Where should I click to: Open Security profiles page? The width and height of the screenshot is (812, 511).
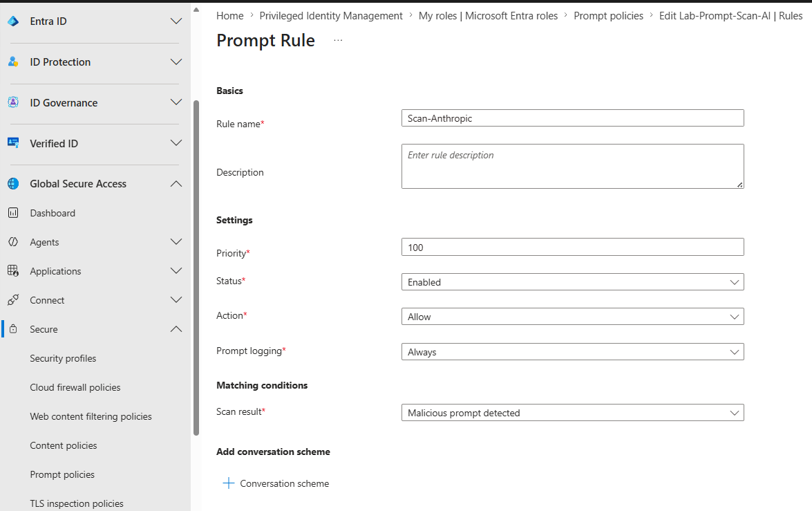[63, 358]
